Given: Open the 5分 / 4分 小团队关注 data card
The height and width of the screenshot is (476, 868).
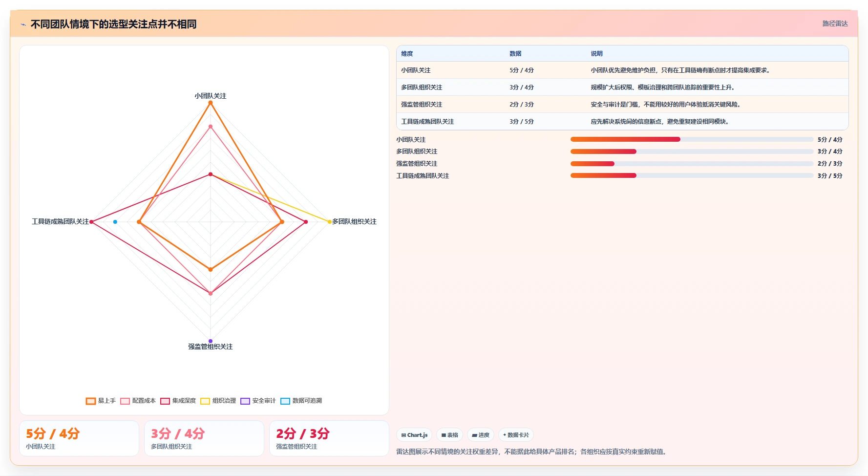Looking at the screenshot, I should pyautogui.click(x=79, y=438).
